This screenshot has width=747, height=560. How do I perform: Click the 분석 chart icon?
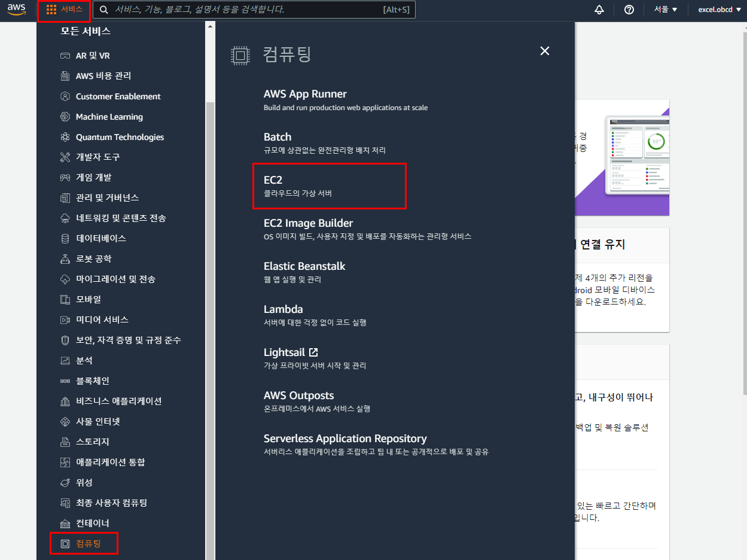click(65, 360)
